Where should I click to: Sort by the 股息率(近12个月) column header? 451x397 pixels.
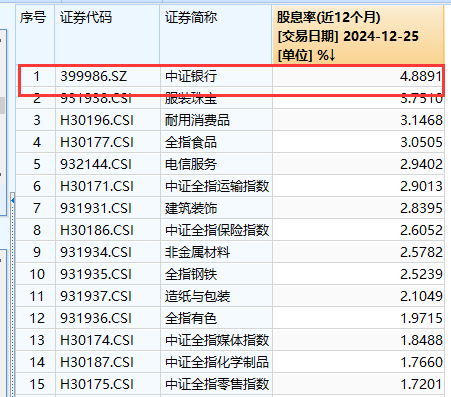pyautogui.click(x=358, y=35)
